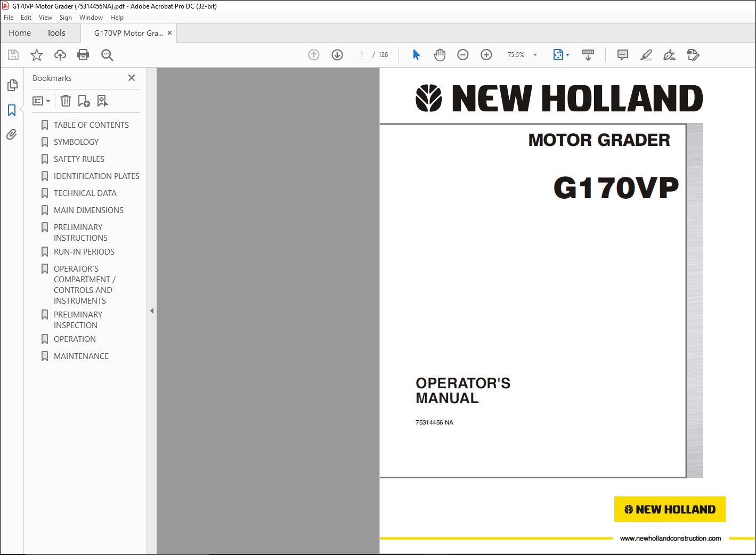Select TECHNICAL DATA bookmark
This screenshot has width=756, height=555.
coord(85,193)
